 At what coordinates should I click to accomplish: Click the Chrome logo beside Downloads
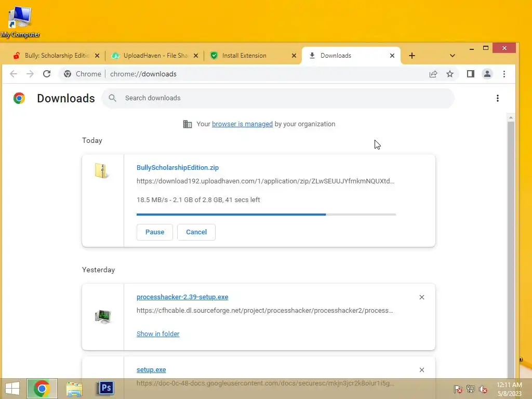pyautogui.click(x=19, y=98)
